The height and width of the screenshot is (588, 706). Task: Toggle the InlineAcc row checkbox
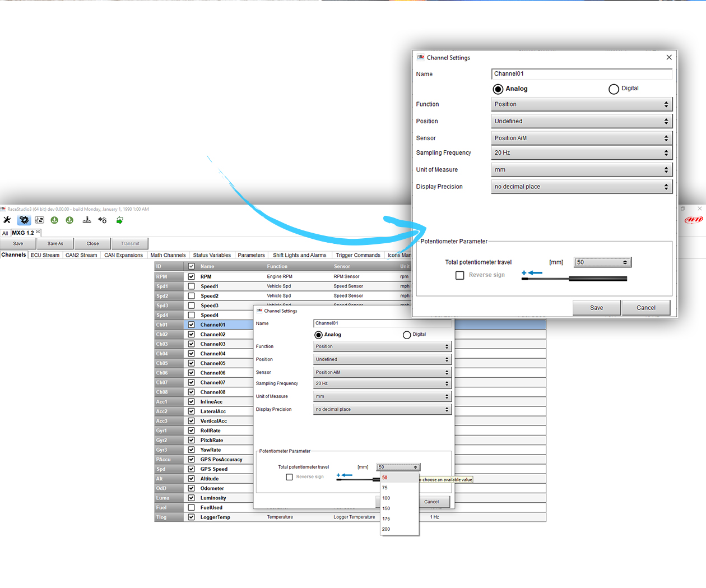click(x=191, y=402)
